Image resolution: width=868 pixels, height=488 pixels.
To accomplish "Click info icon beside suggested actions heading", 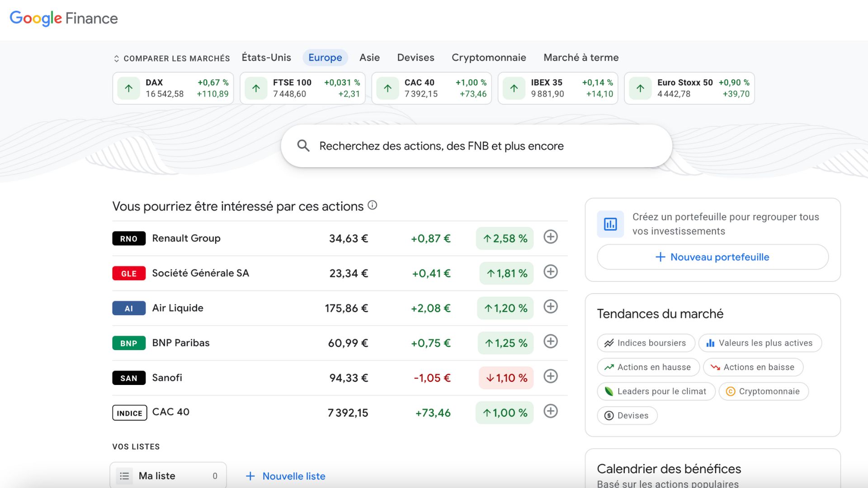I will (372, 205).
